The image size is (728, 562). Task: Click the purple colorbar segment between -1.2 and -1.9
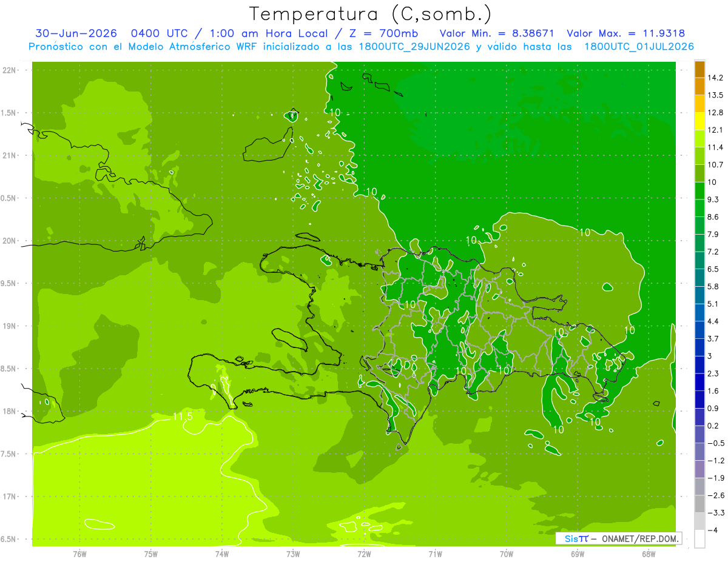[699, 469]
